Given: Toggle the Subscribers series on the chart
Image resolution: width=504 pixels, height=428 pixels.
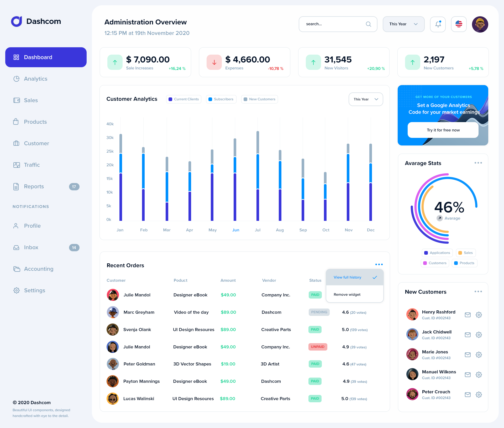Looking at the screenshot, I should coord(221,99).
